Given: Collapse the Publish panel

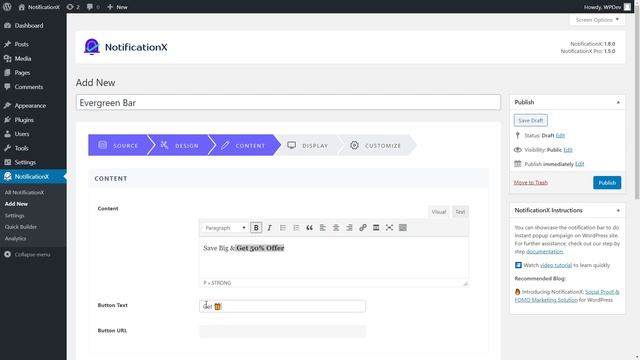Looking at the screenshot, I should point(618,102).
